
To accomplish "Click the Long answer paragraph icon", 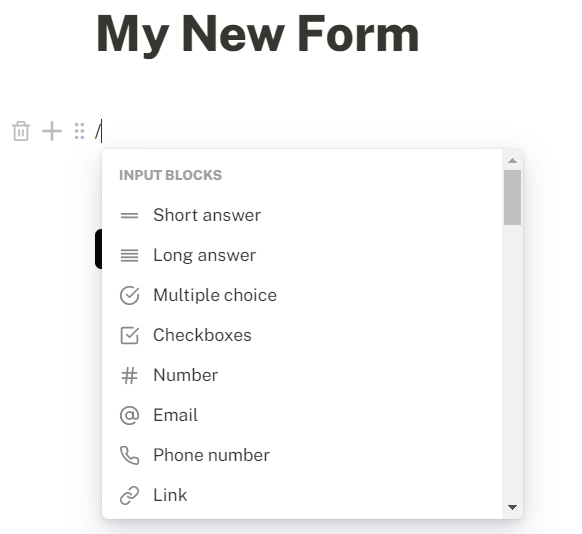I will [130, 255].
